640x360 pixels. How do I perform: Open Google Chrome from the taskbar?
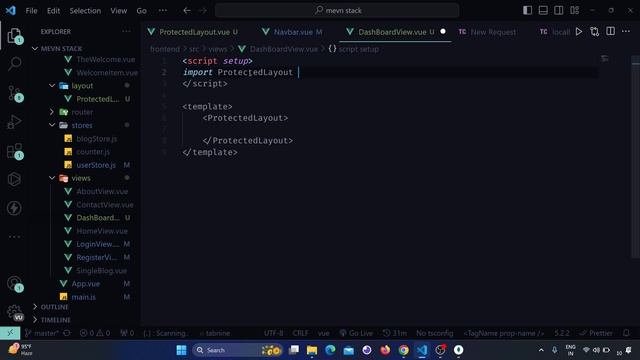click(403, 350)
